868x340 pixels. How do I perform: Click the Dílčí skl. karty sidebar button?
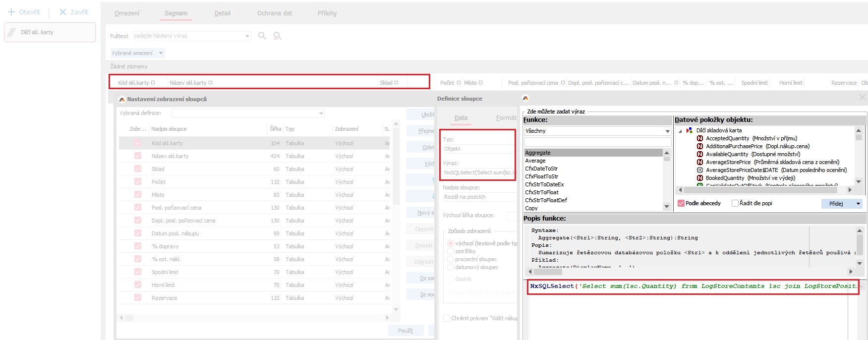click(x=50, y=32)
